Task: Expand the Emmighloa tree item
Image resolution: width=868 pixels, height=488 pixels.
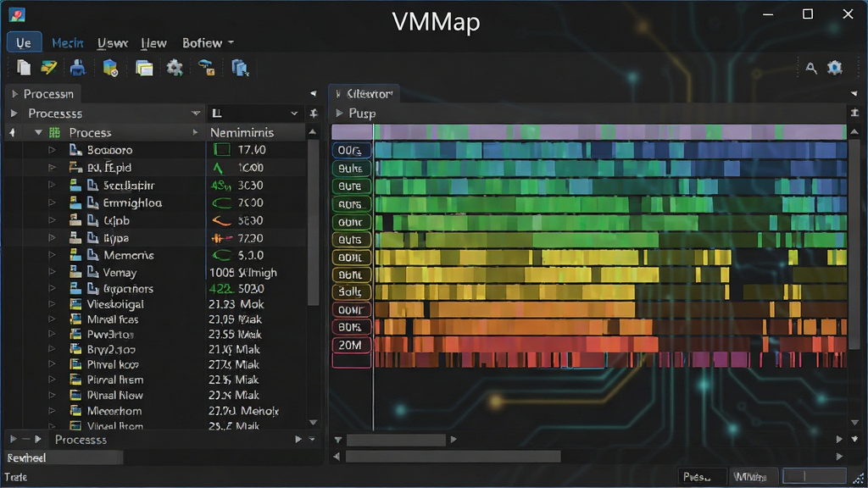Action: (x=52, y=202)
